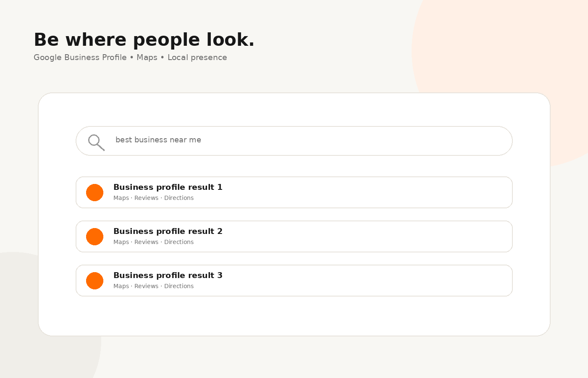Open 'Business profile result 2' title

tap(168, 231)
